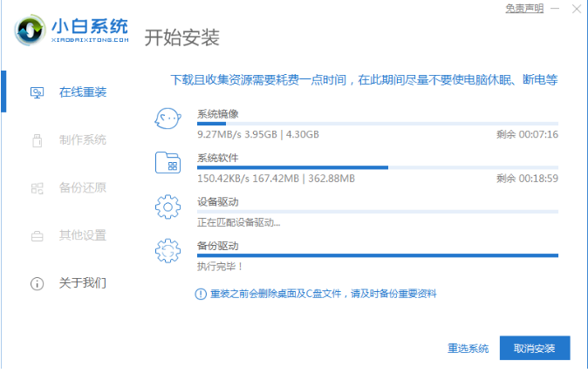
Task: Click the Backup Restore (备份还原) sidebar icon
Action: coord(37,187)
